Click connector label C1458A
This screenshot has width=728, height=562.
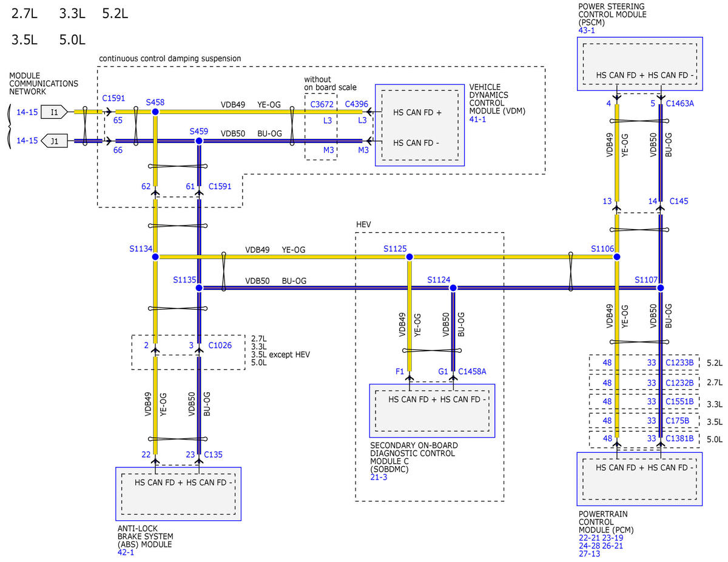(472, 371)
